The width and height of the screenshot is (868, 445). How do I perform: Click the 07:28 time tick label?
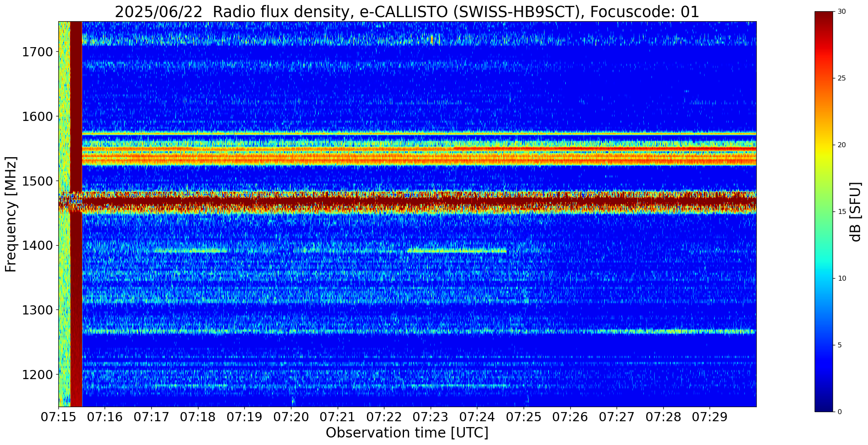click(x=663, y=417)
